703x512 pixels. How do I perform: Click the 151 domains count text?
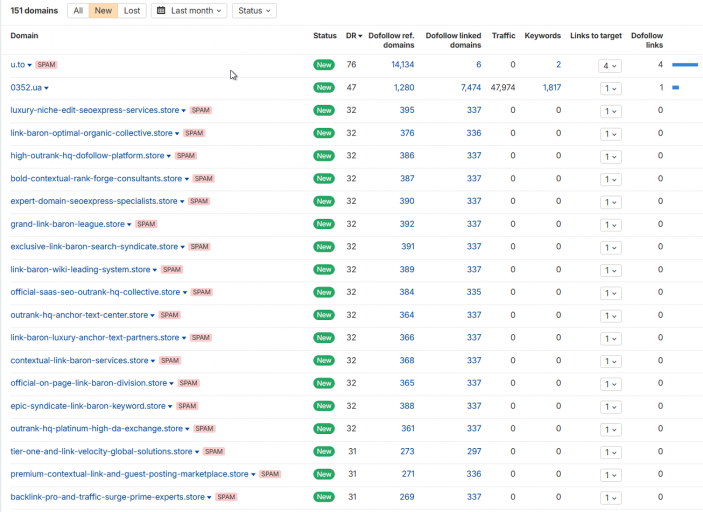pos(34,11)
